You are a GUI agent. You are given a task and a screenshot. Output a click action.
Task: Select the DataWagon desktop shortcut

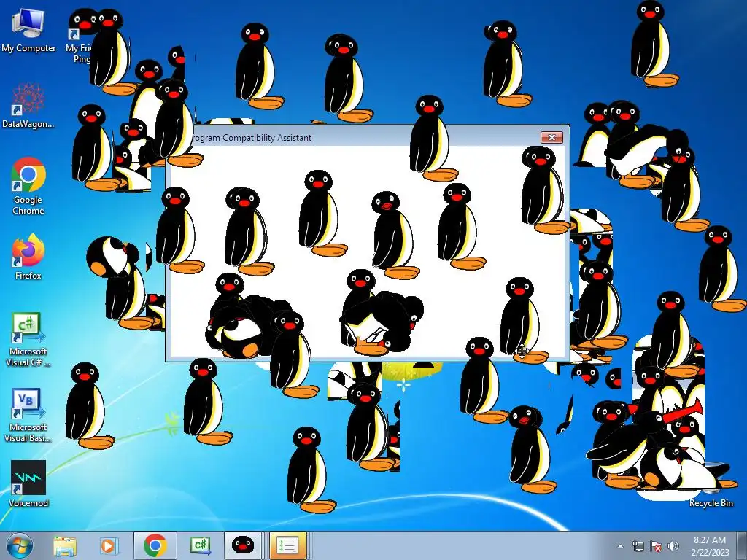point(28,105)
